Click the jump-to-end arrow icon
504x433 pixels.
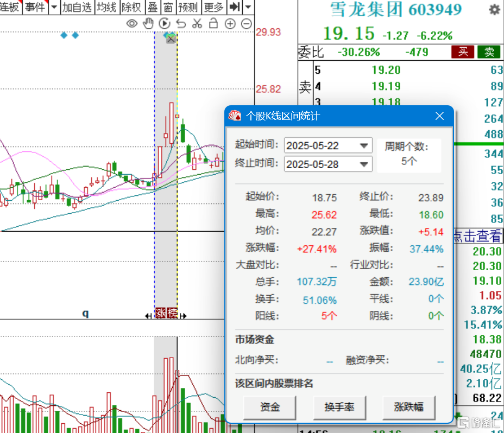point(235,7)
